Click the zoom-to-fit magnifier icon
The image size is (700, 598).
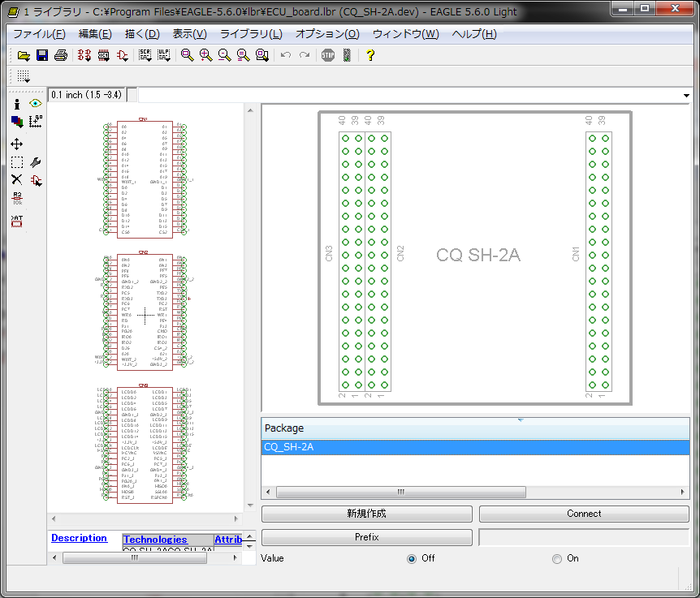pos(187,55)
